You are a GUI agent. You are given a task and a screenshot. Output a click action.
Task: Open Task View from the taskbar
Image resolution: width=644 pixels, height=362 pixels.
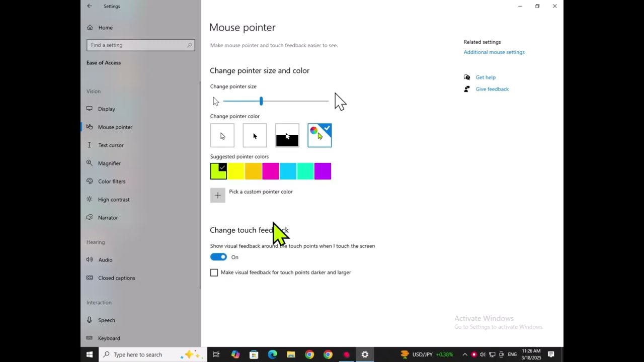tap(216, 354)
